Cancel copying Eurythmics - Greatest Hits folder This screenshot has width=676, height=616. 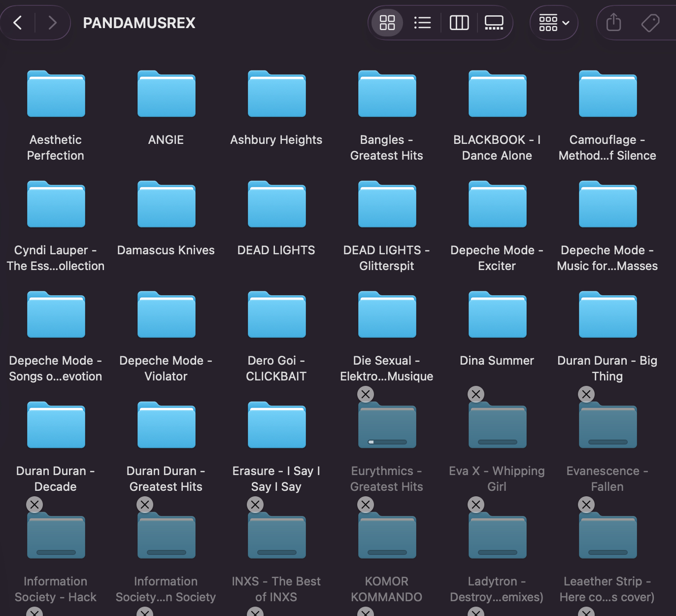click(366, 394)
